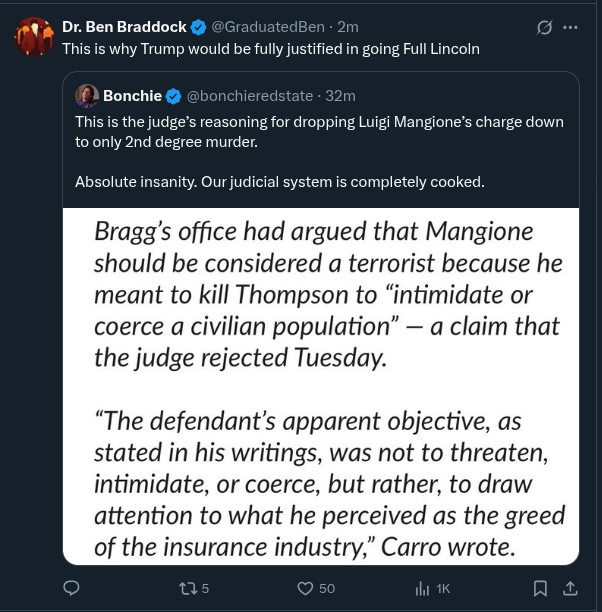Open the three-dot more options menu
The width and height of the screenshot is (602, 612).
(x=570, y=27)
